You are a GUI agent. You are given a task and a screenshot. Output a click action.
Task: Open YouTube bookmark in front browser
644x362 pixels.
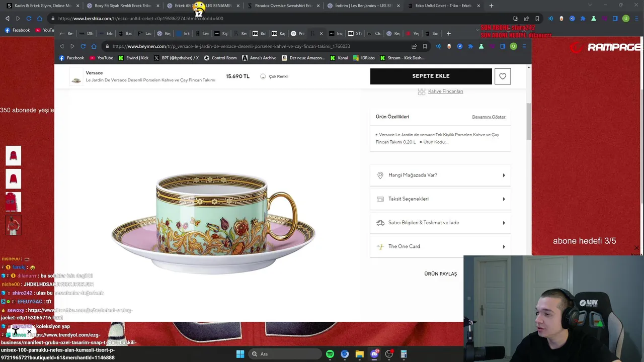click(101, 58)
